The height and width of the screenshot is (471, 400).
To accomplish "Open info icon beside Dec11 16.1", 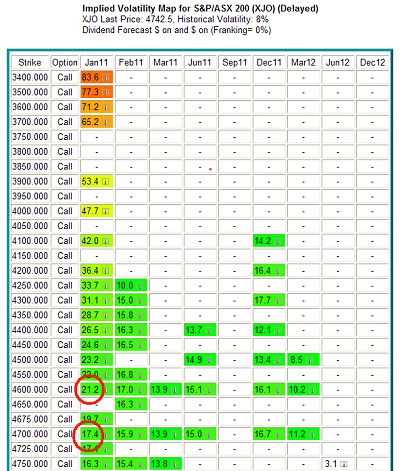I will tap(278, 390).
